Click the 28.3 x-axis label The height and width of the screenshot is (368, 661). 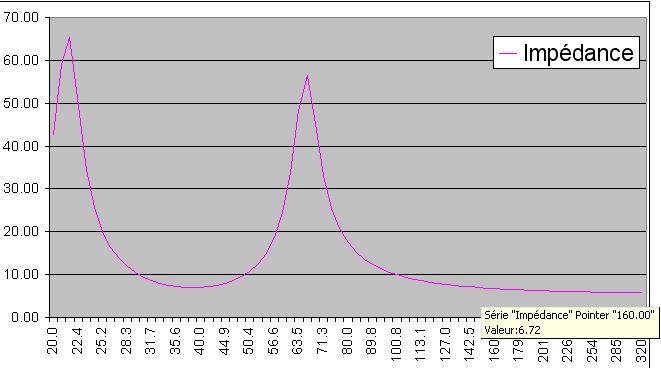[x=126, y=341]
